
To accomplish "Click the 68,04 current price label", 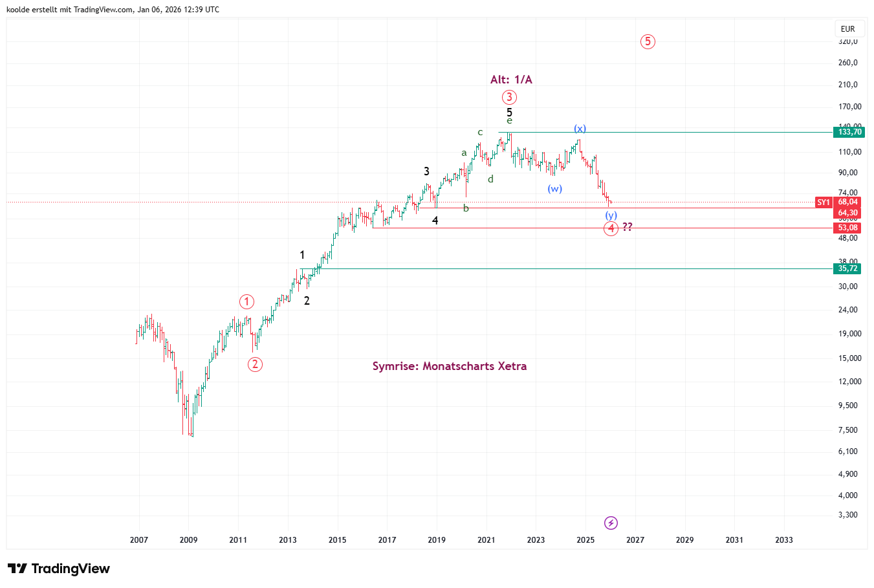I will coord(847,202).
